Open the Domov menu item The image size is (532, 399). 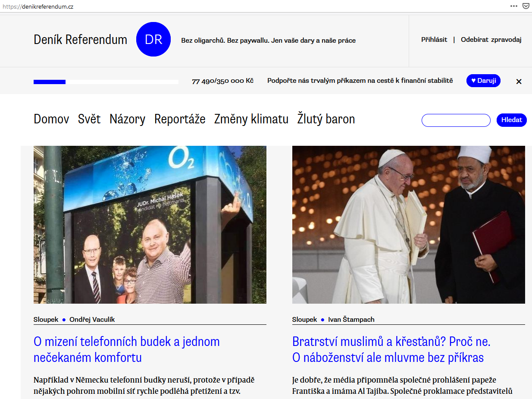click(x=51, y=119)
